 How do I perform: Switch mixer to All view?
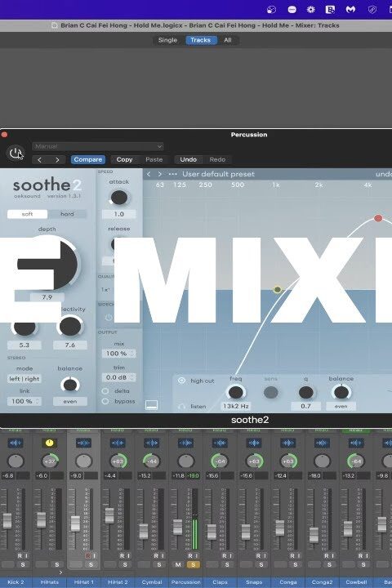click(x=228, y=40)
